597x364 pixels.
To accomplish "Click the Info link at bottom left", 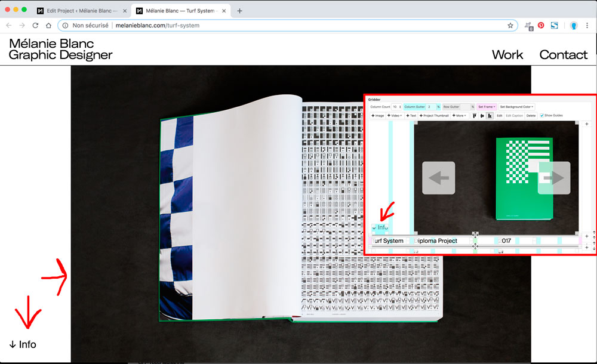I will coord(23,344).
